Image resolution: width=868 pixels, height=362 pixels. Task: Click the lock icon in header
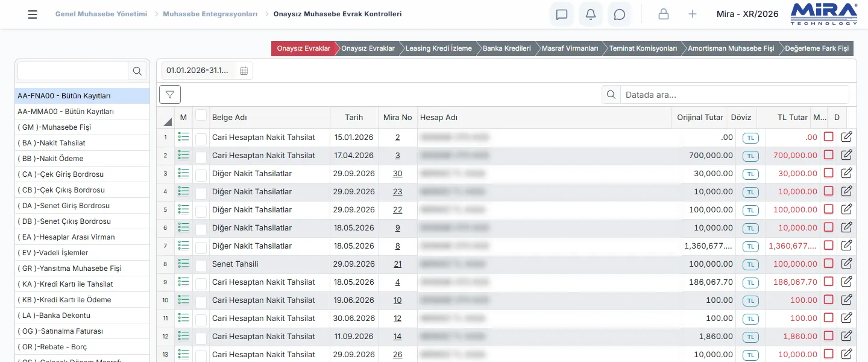pos(664,14)
